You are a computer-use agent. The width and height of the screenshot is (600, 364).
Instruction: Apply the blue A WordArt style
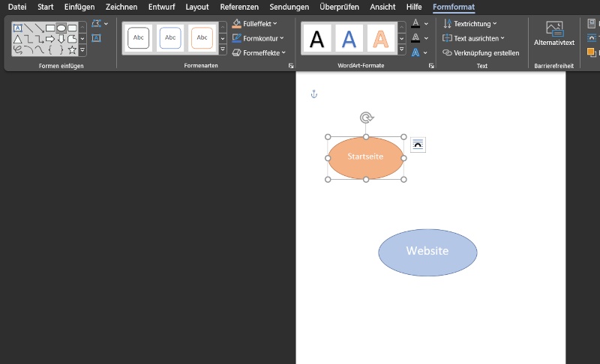pos(349,38)
